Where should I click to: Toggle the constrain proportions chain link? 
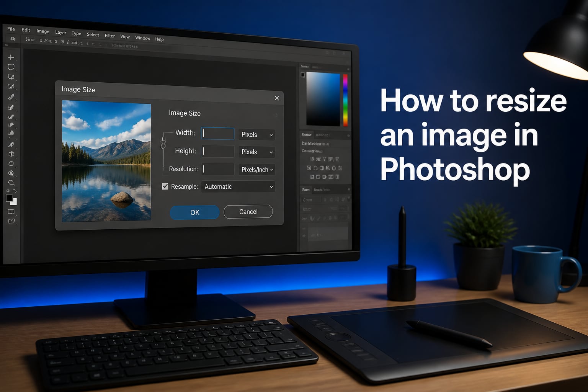(x=163, y=144)
